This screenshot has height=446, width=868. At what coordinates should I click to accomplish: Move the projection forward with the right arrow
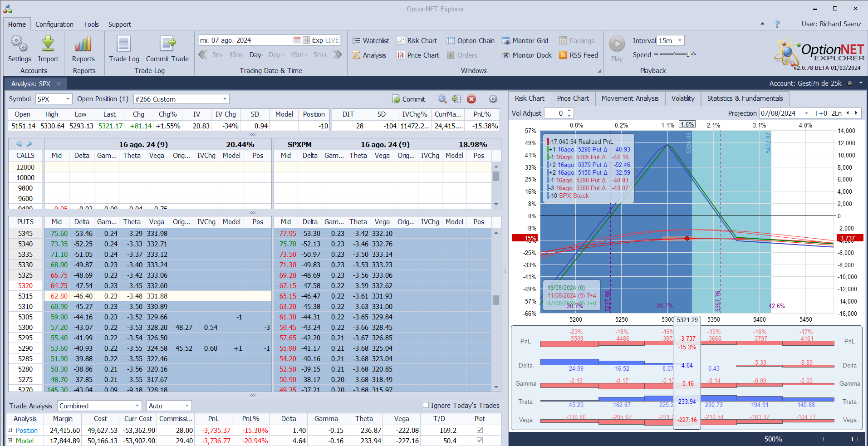(856, 113)
